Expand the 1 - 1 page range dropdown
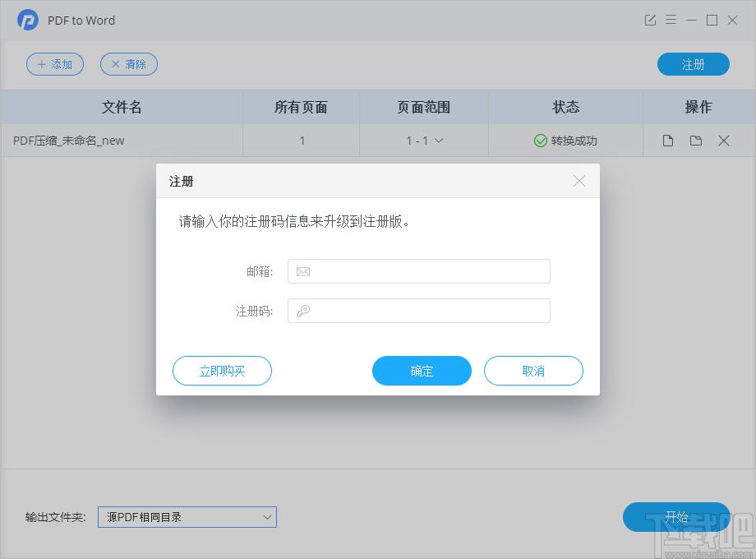Image resolution: width=756 pixels, height=559 pixels. click(424, 141)
